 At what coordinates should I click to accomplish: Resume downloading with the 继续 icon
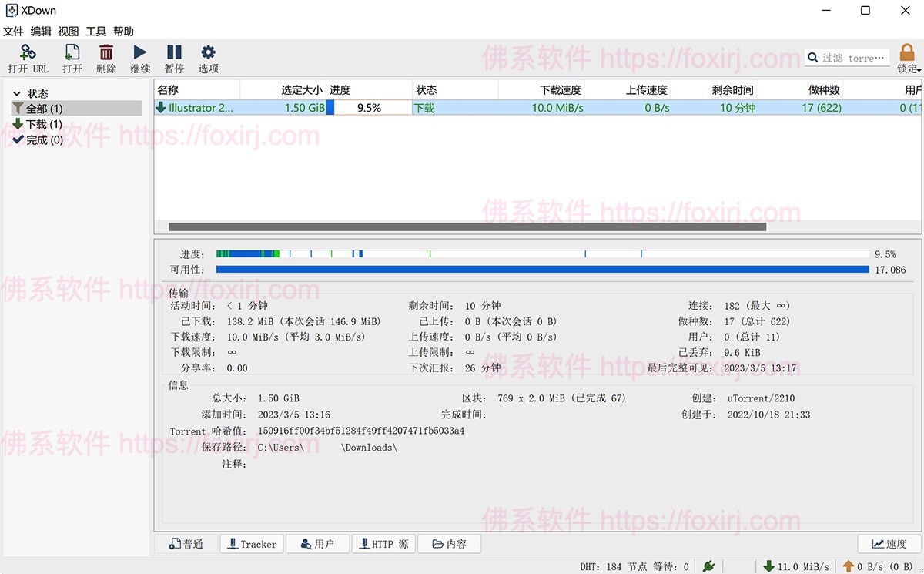tap(140, 58)
